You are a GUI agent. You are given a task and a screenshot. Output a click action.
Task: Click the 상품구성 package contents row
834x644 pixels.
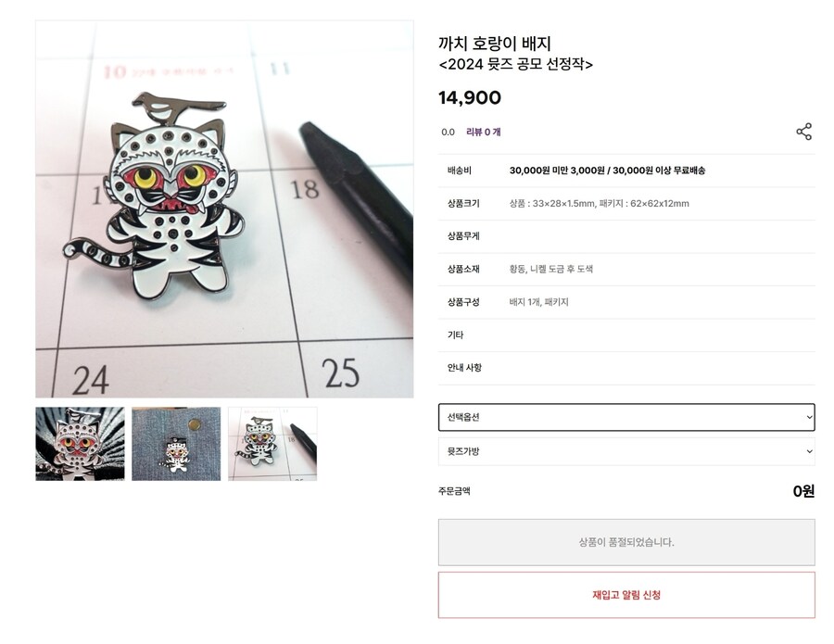[625, 301]
